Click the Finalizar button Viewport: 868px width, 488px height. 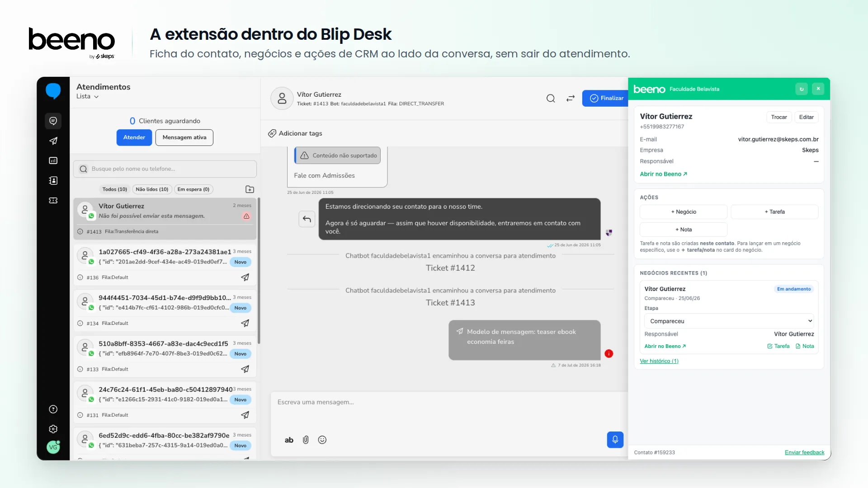[x=606, y=98]
